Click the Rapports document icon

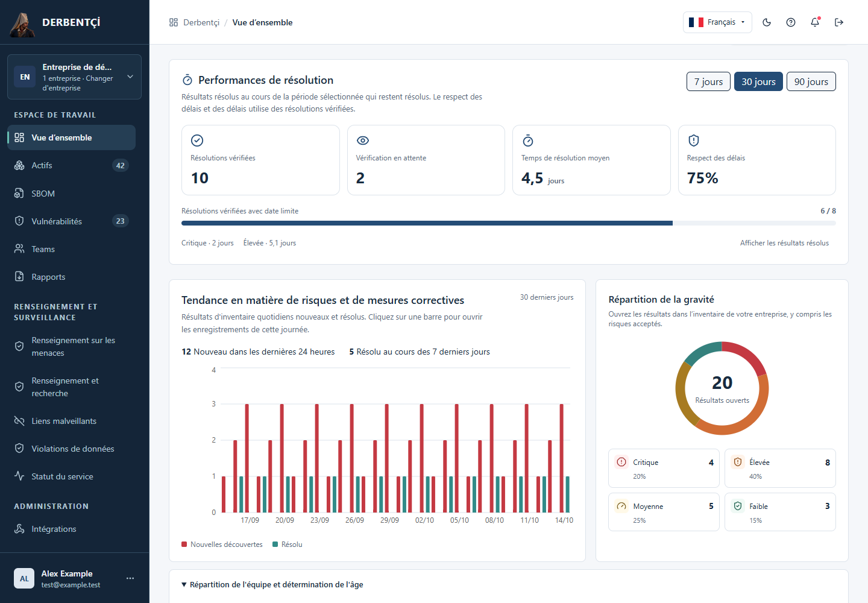pyautogui.click(x=19, y=277)
